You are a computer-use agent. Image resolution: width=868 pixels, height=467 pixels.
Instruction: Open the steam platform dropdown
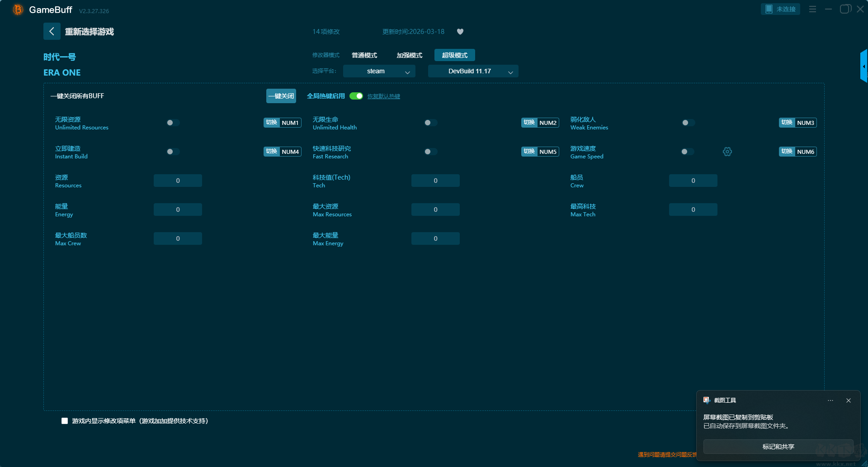(x=379, y=71)
